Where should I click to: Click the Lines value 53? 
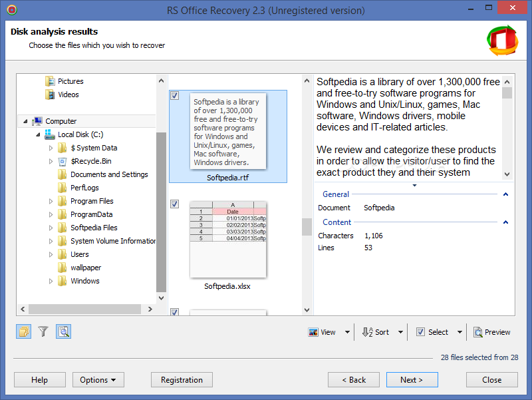pyautogui.click(x=368, y=248)
